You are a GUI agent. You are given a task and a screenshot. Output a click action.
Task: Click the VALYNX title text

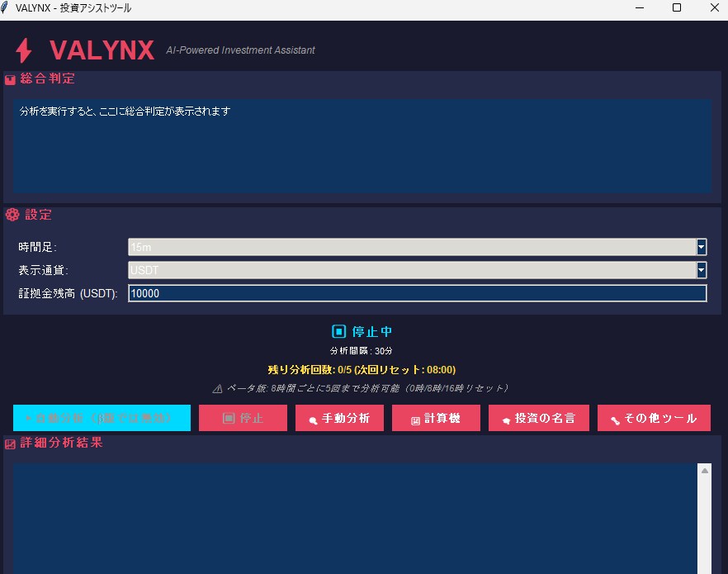[x=102, y=50]
